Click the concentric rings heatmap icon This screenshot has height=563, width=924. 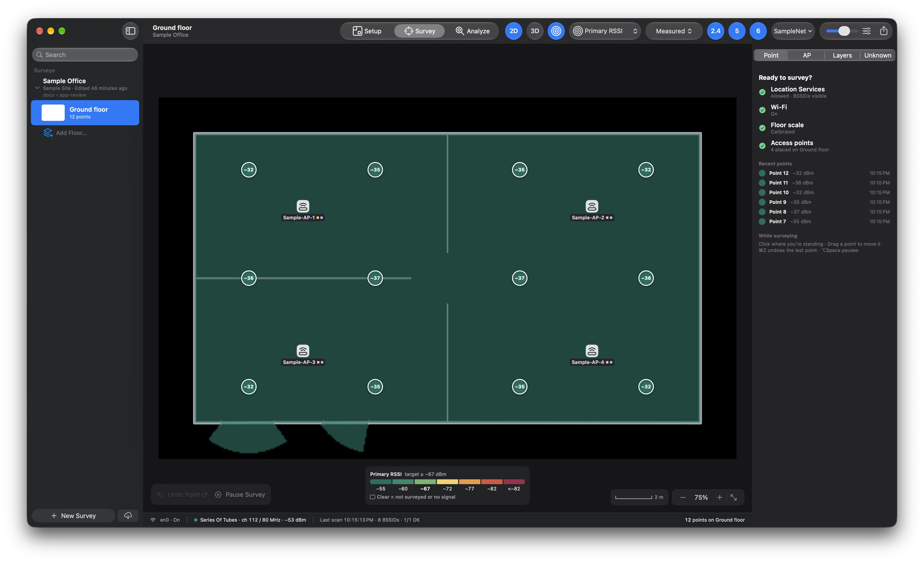point(556,31)
